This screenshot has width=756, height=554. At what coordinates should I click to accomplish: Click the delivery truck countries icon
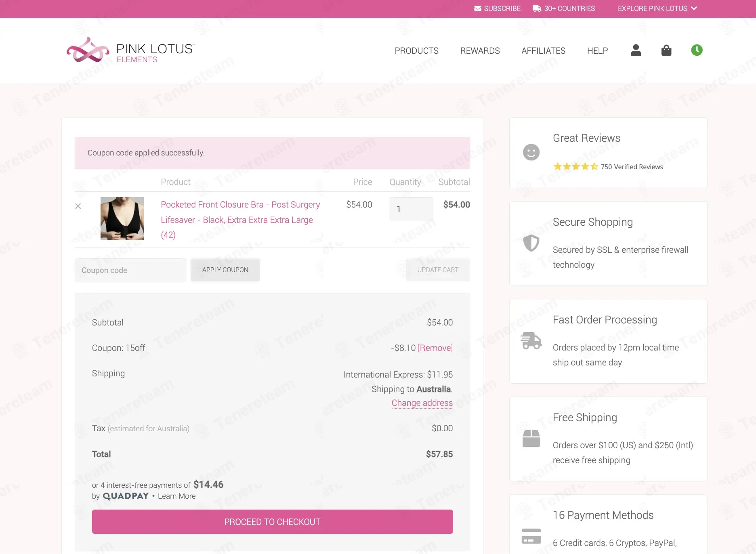click(x=537, y=8)
